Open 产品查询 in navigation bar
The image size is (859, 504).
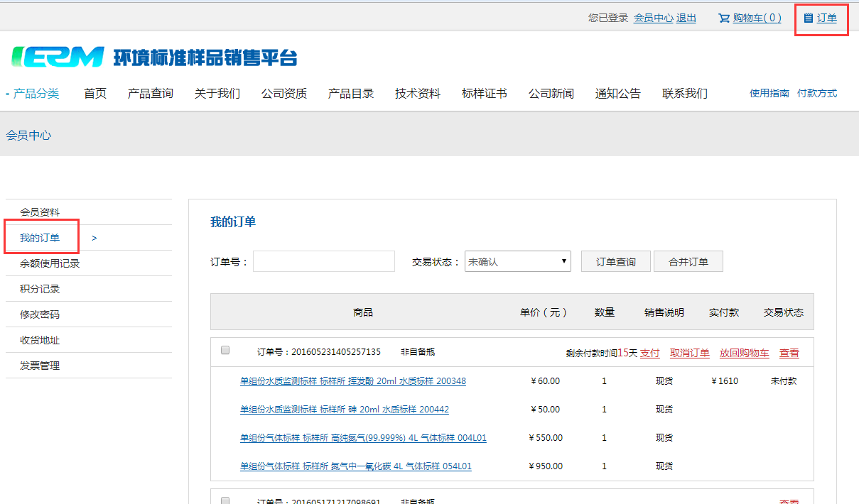[x=150, y=93]
